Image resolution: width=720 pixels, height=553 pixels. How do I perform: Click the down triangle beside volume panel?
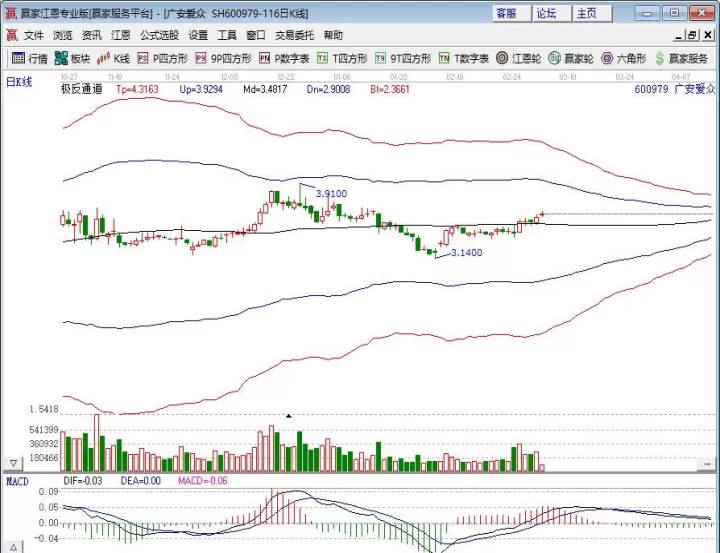coord(13,463)
